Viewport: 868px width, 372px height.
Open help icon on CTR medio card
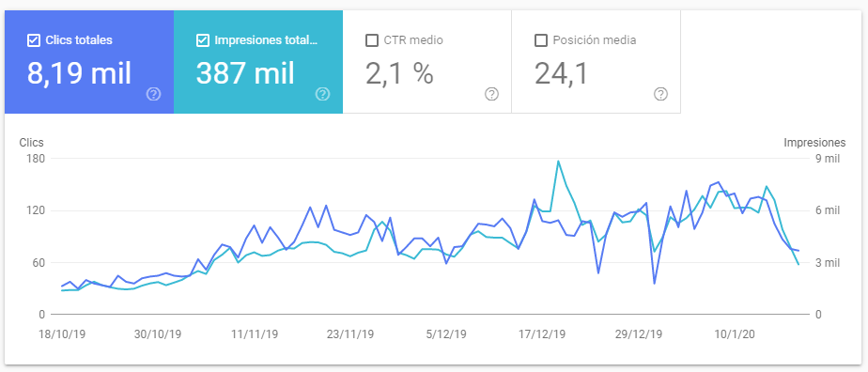click(x=491, y=94)
